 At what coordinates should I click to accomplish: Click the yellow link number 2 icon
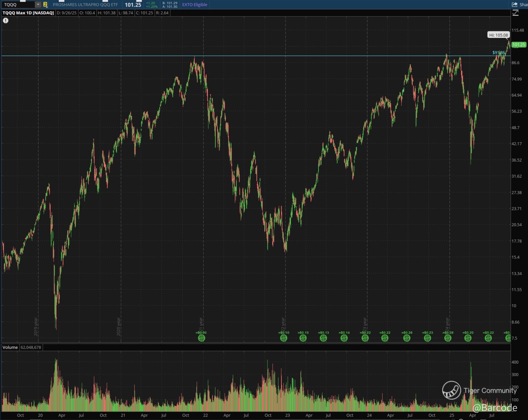[x=45, y=4]
